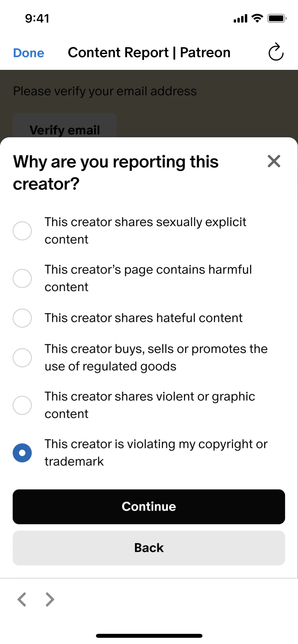Image resolution: width=298 pixels, height=644 pixels.
Task: Tap the reload page icon
Action: tap(276, 52)
